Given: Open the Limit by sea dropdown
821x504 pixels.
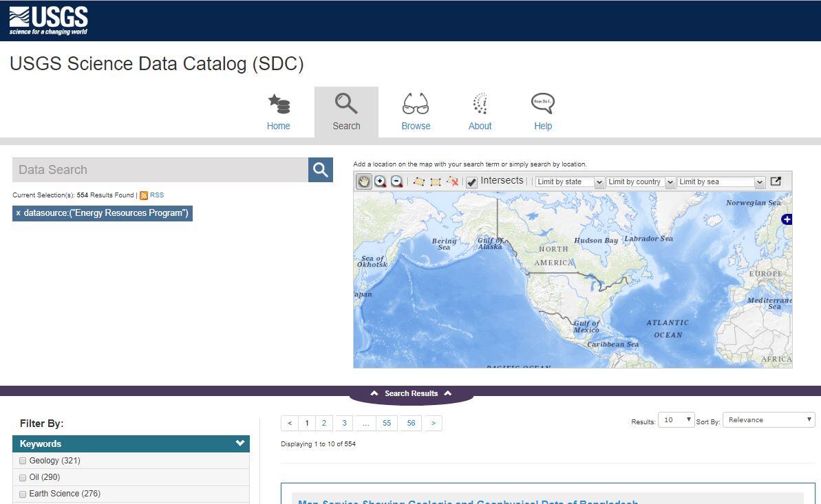Looking at the screenshot, I should [x=721, y=182].
